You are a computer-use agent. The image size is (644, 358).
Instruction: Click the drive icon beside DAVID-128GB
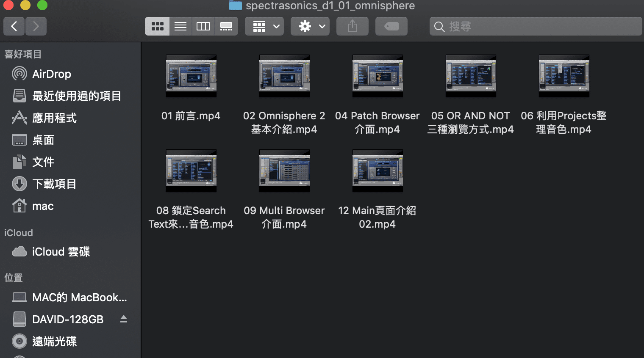click(x=19, y=319)
